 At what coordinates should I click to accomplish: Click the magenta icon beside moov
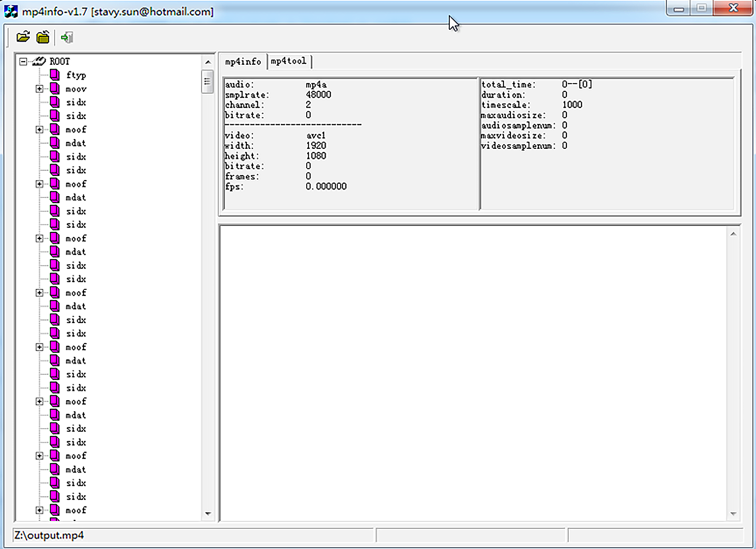click(55, 89)
